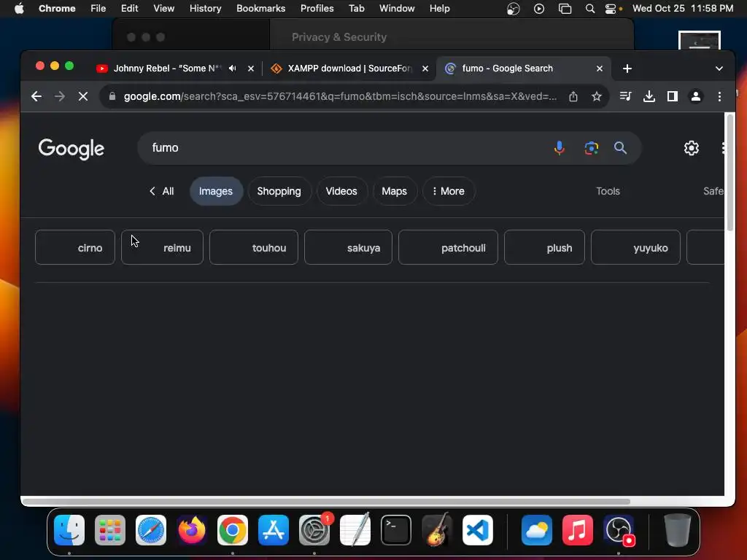Switch to Shopping results
Screen dimensions: 747x560
click(x=279, y=192)
